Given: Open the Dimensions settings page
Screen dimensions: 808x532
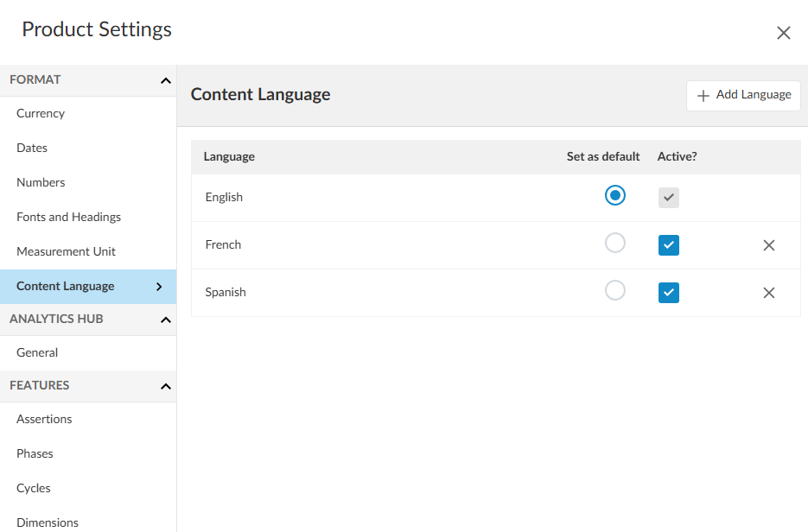Looking at the screenshot, I should point(48,522).
